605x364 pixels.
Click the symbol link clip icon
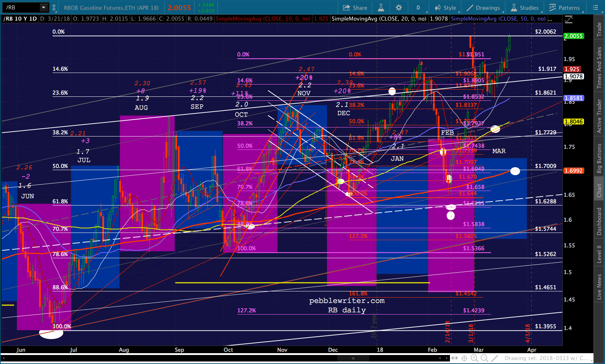[x=54, y=8]
